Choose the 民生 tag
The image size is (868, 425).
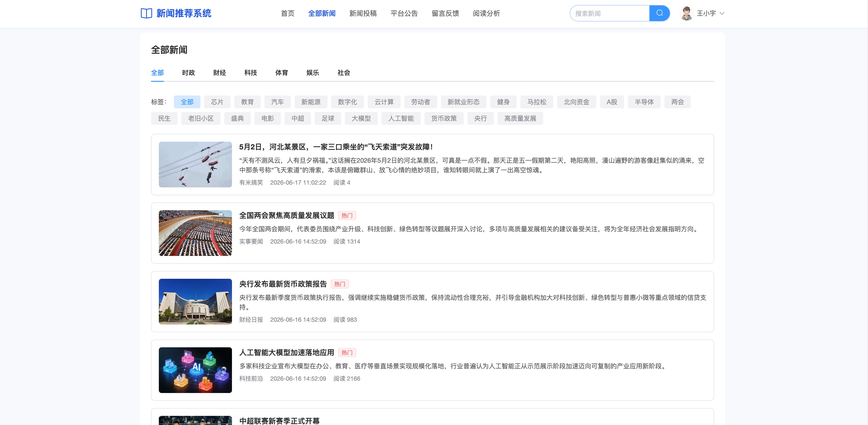164,118
